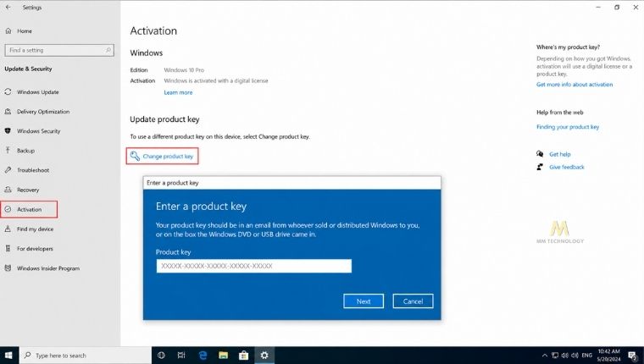Screen dimensions: 644x364
Task: Click 'Windows is activated with a digital license'
Action: [216, 81]
